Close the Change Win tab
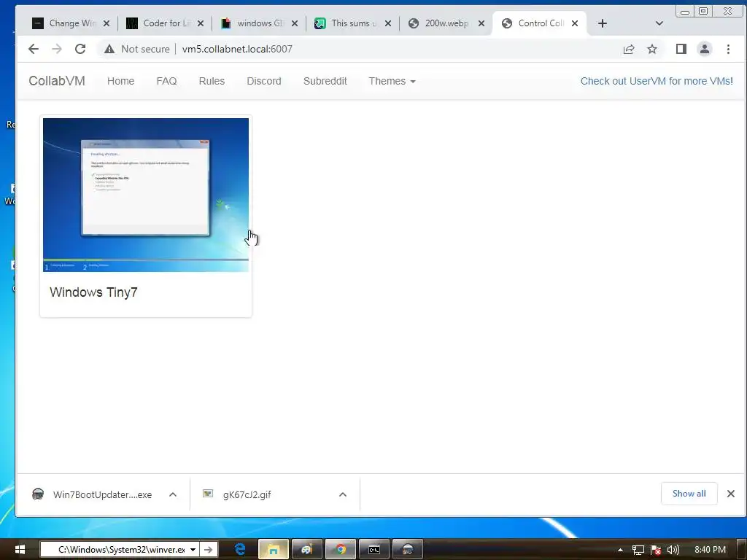 107,23
